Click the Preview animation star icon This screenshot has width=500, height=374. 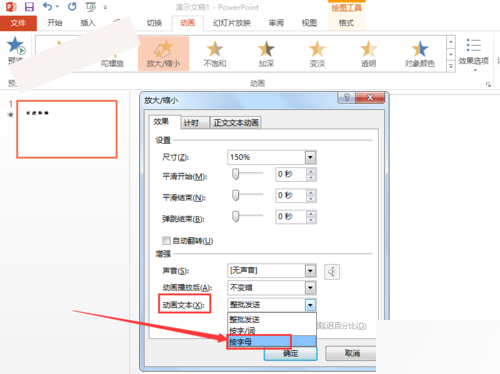[16, 46]
